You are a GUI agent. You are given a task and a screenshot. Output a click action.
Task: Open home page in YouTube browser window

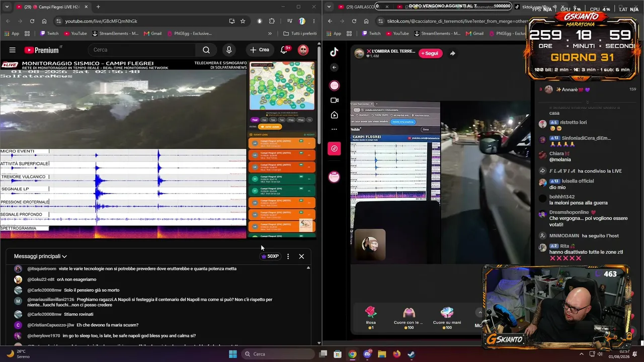tap(44, 21)
